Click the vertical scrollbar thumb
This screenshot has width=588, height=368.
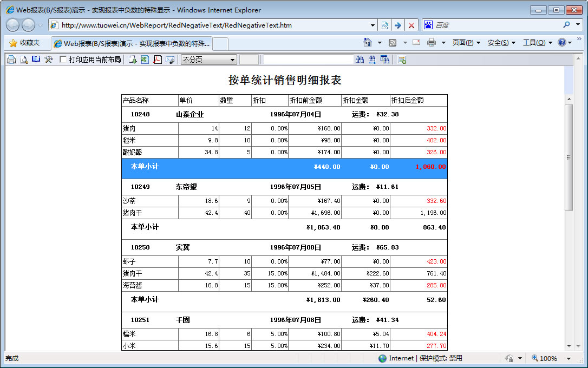[569, 157]
